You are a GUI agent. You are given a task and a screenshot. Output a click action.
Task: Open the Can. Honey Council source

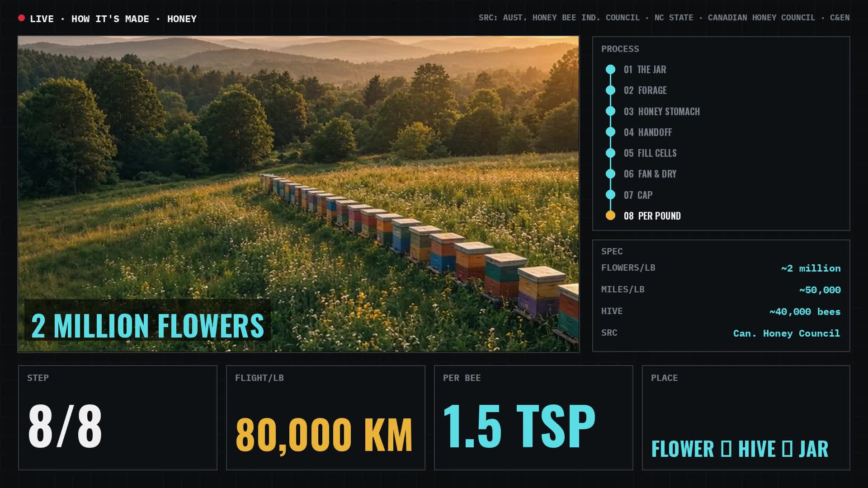pyautogui.click(x=787, y=333)
